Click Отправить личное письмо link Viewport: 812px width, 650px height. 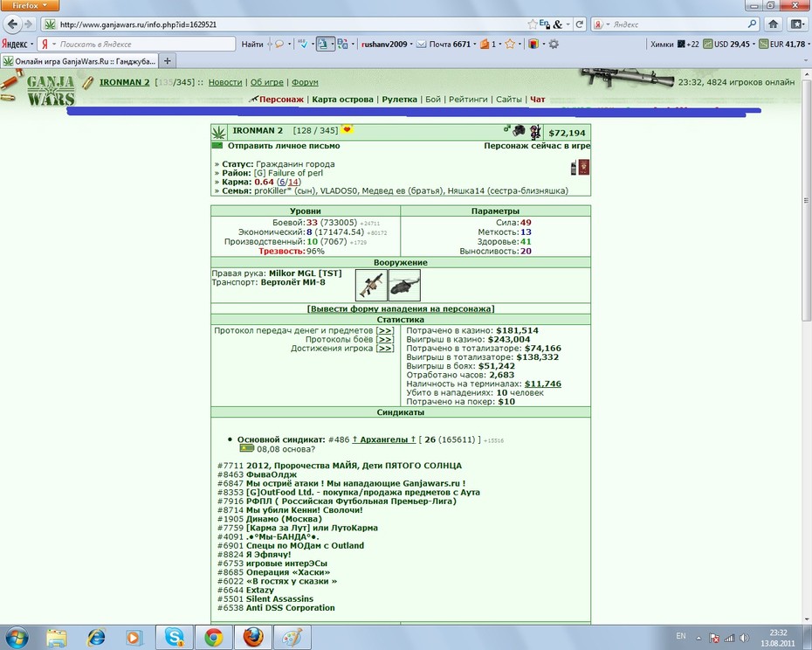click(284, 146)
